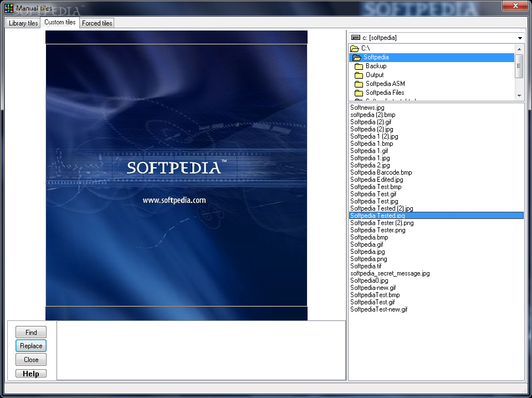The width and height of the screenshot is (532, 398).
Task: Click the folder list scroll up arrow
Action: (x=519, y=49)
